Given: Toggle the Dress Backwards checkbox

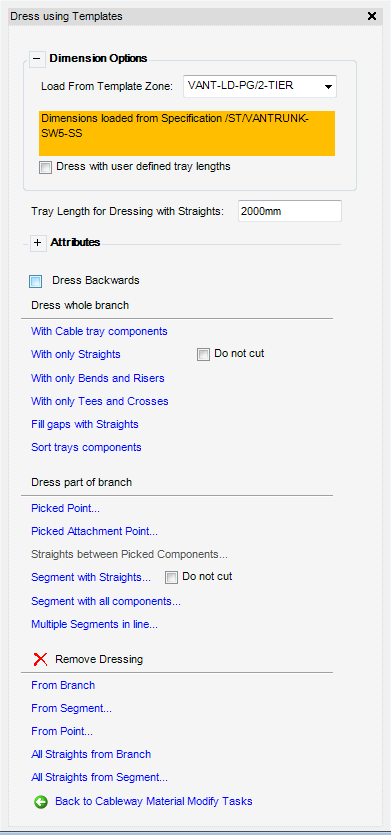Looking at the screenshot, I should point(36,282).
